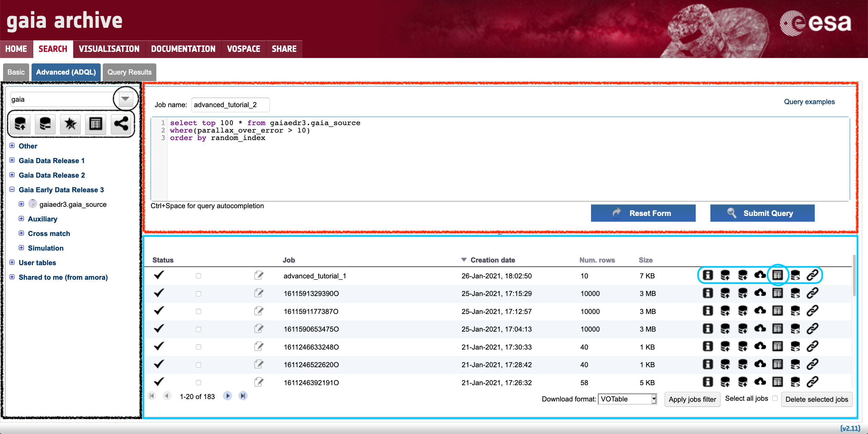This screenshot has width=868, height=434.
Task: Edit the job name of advanced_tutorial_1
Action: tap(259, 275)
